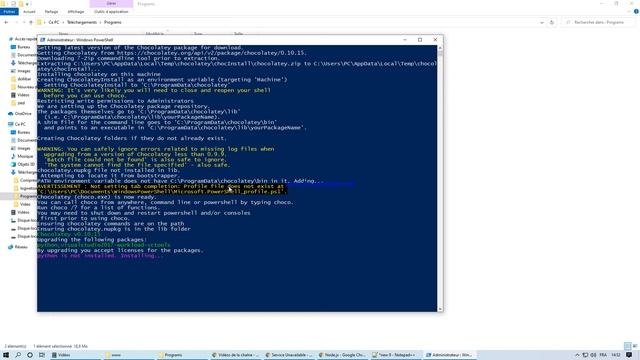Open the taskbar search icon
The width and height of the screenshot is (640, 360).
(x=18, y=355)
